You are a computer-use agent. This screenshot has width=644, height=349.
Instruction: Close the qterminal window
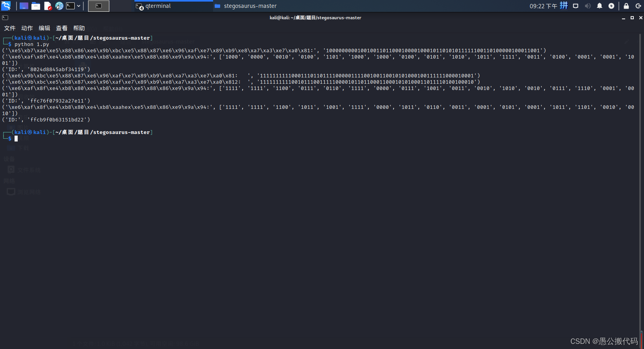pyautogui.click(x=641, y=18)
